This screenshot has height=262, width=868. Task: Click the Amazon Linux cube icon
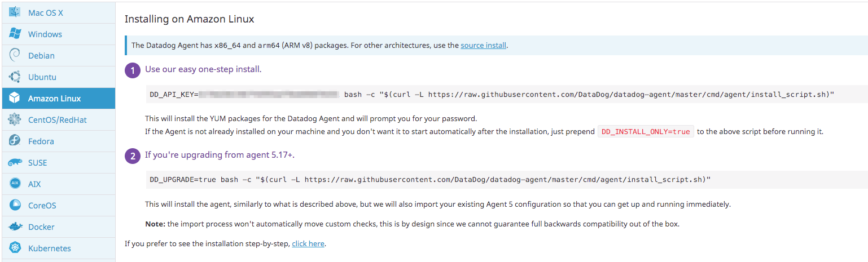pos(15,98)
